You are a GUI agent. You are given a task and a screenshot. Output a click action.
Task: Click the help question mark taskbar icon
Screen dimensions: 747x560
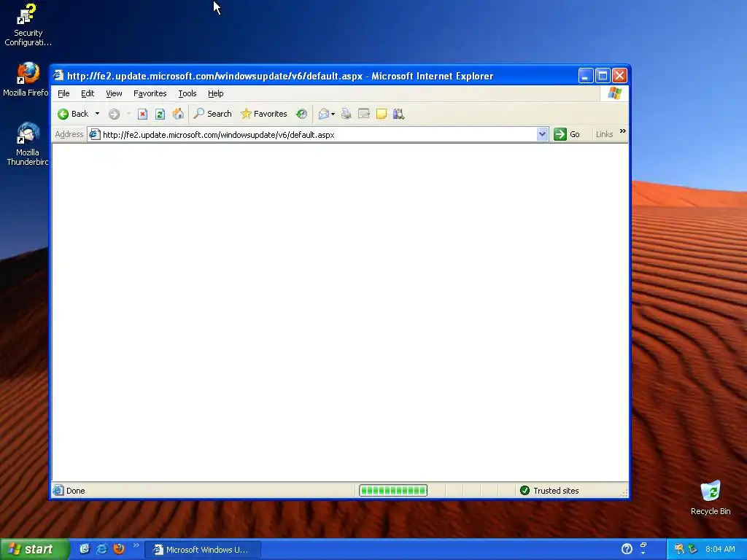pos(627,549)
